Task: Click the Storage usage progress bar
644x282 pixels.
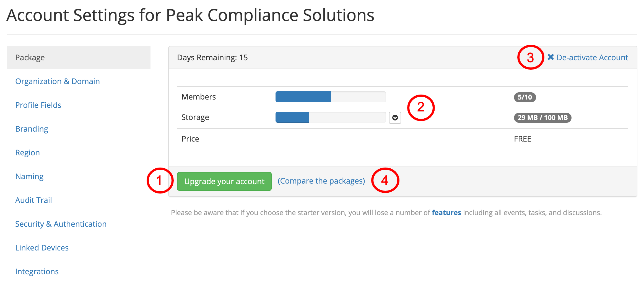Action: pos(331,117)
